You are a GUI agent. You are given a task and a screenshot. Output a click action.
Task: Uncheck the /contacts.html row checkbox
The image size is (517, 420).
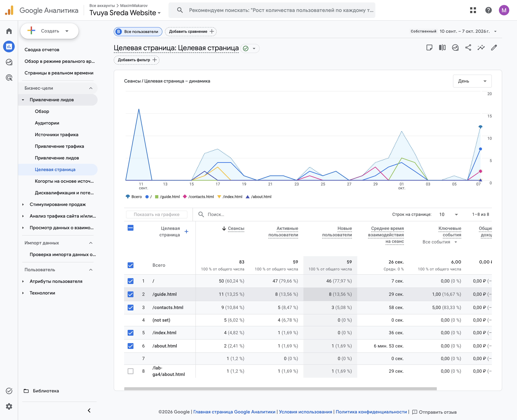130,308
